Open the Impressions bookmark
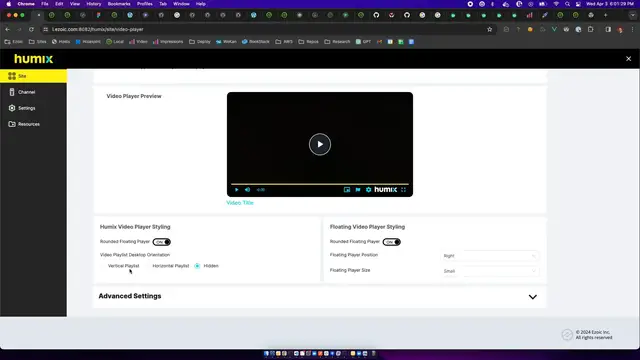Viewport: 640px width, 360px height. pos(168,42)
